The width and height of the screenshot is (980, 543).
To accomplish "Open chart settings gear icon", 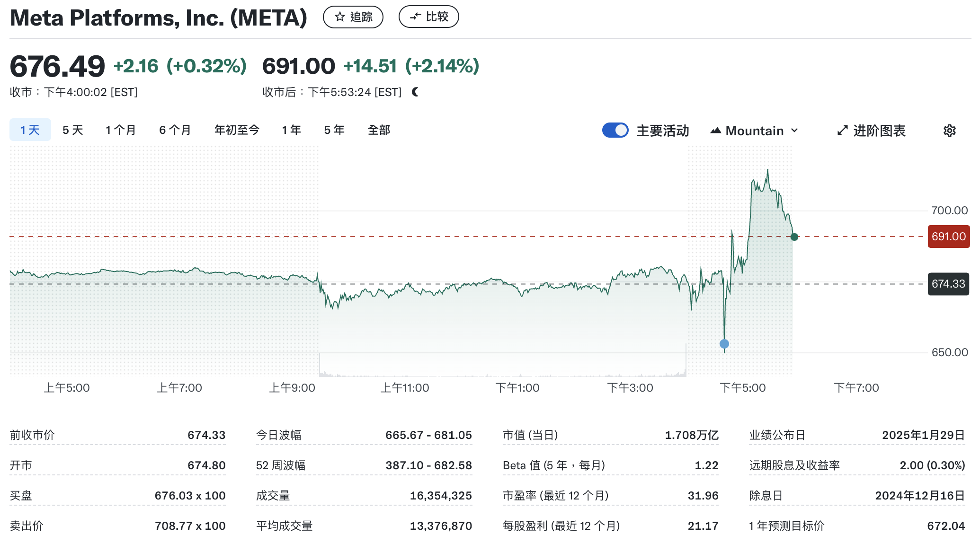I will (949, 131).
